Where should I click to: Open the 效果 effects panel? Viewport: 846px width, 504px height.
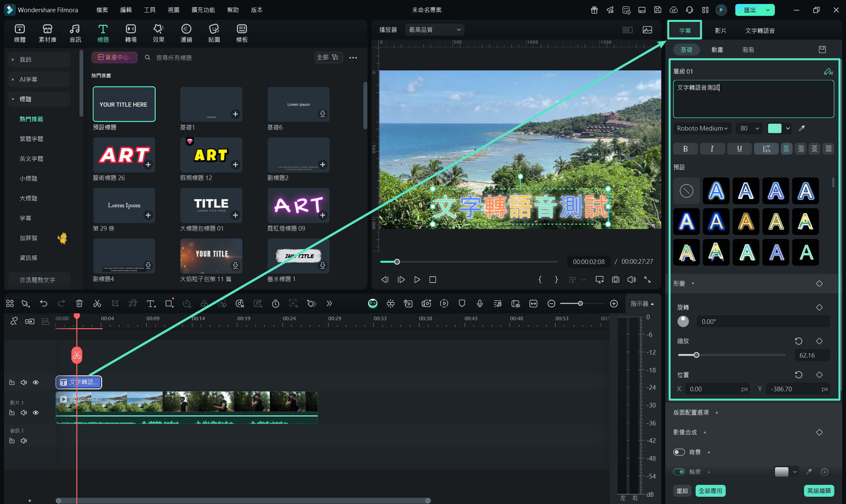159,33
